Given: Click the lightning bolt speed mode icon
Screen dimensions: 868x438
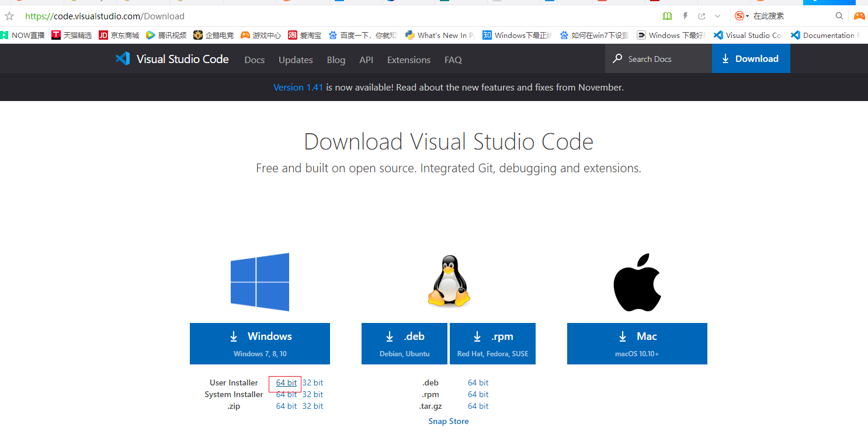Looking at the screenshot, I should (685, 16).
